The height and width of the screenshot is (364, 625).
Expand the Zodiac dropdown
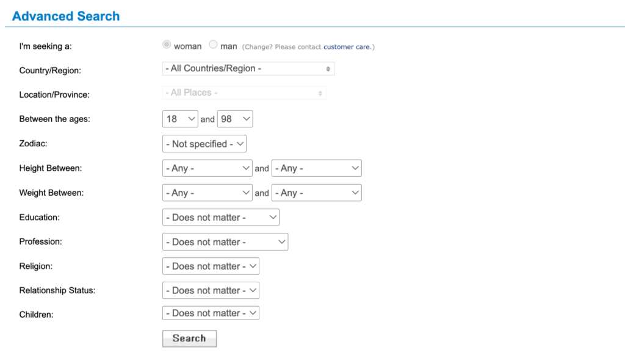[204, 144]
